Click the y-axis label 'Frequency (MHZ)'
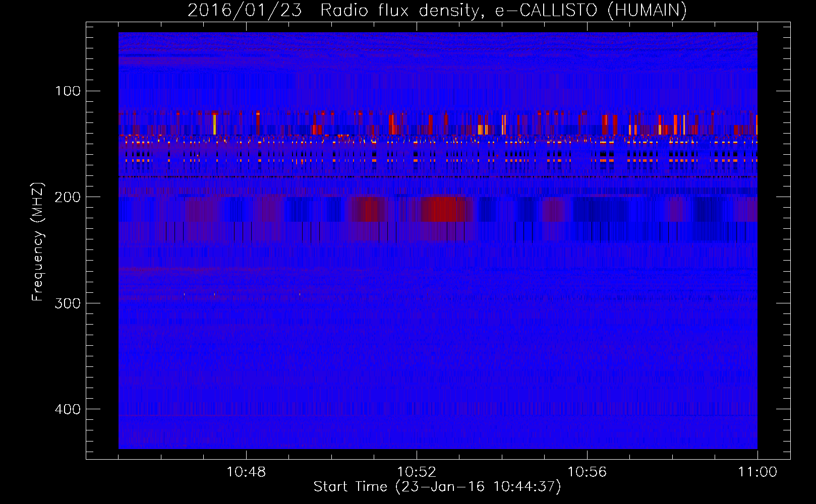The image size is (816, 504). 38,241
